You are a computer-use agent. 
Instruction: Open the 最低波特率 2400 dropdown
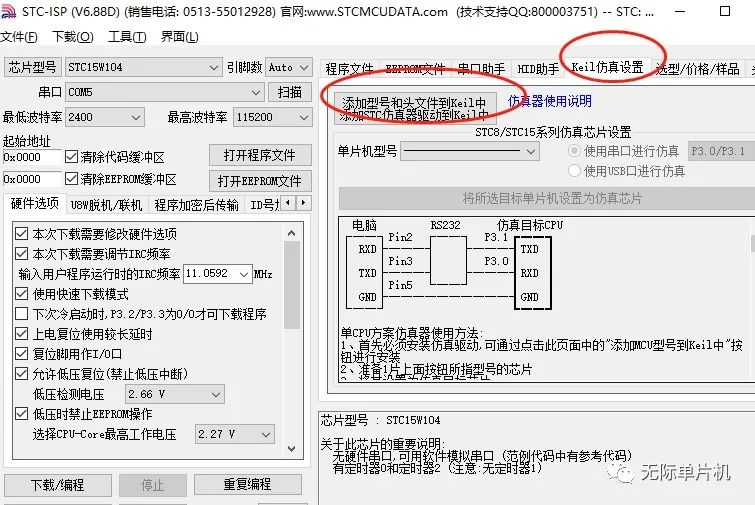104,117
